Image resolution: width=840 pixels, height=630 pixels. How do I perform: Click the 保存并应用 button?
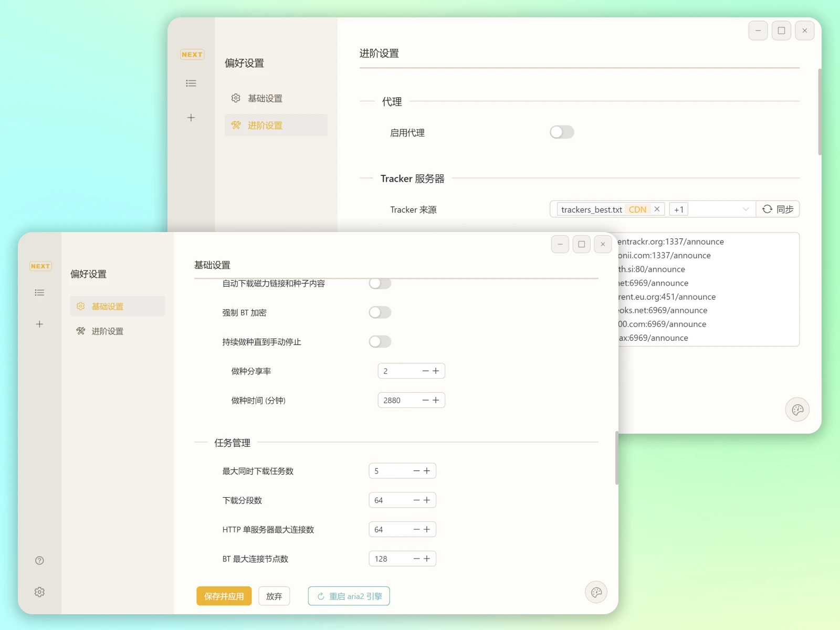point(224,596)
